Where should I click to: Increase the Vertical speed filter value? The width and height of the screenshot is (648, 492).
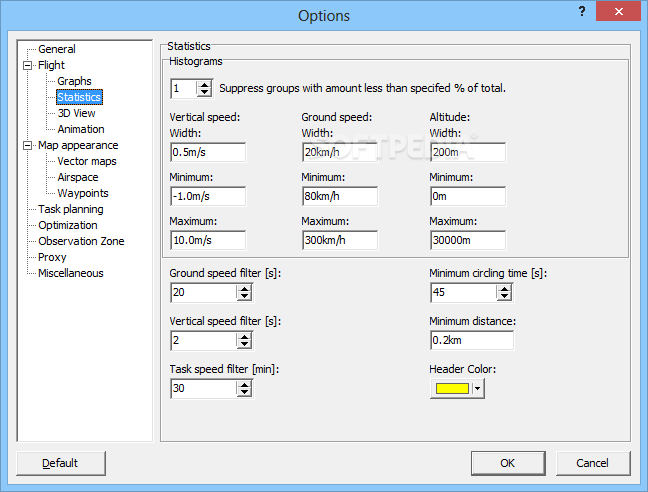245,337
